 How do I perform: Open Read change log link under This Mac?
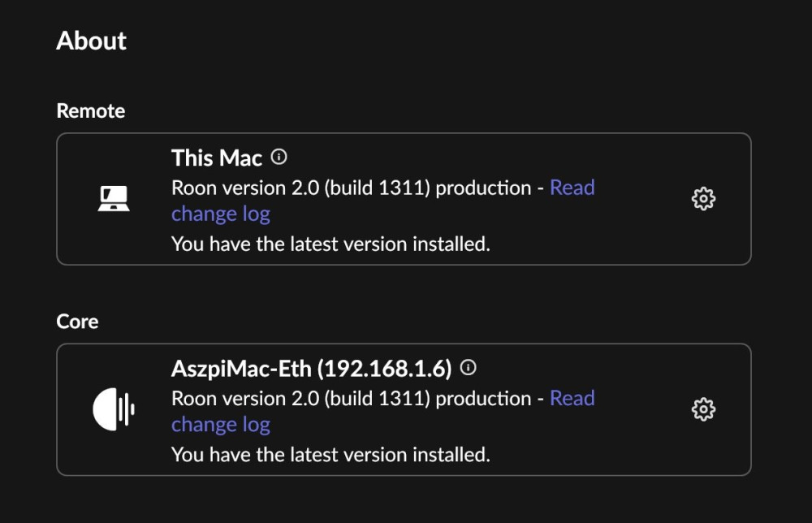pos(572,188)
